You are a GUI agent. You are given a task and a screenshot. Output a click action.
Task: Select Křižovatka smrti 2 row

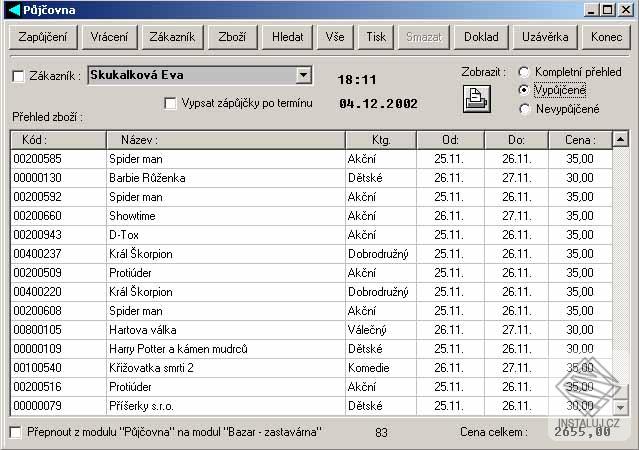[311, 368]
